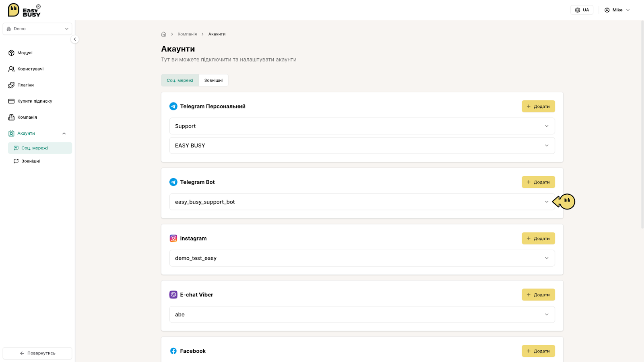The image size is (644, 362).
Task: Click the Telegram Bot logo icon
Action: tap(173, 182)
